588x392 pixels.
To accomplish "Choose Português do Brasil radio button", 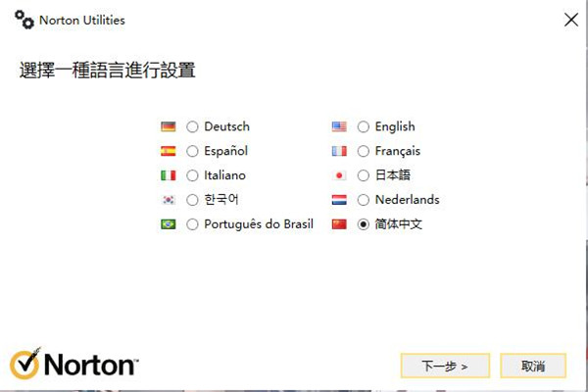I will [x=192, y=224].
